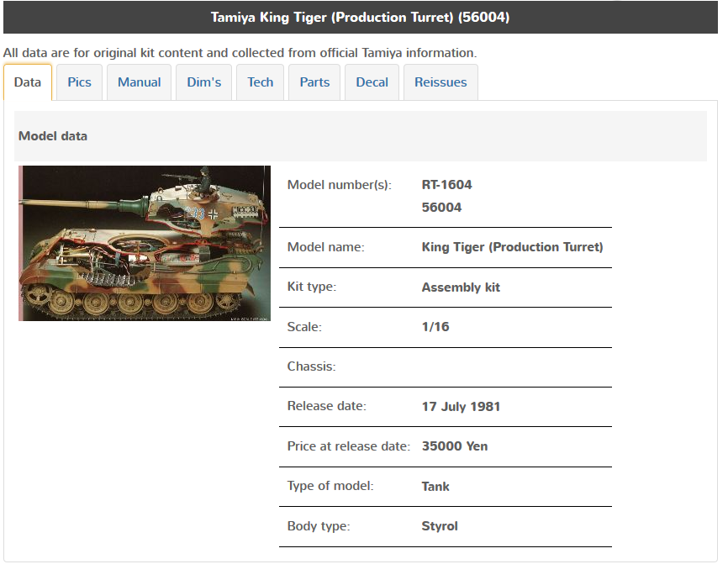Click the Chassis: label
Viewport: 728px width, 580px height.
click(x=312, y=366)
